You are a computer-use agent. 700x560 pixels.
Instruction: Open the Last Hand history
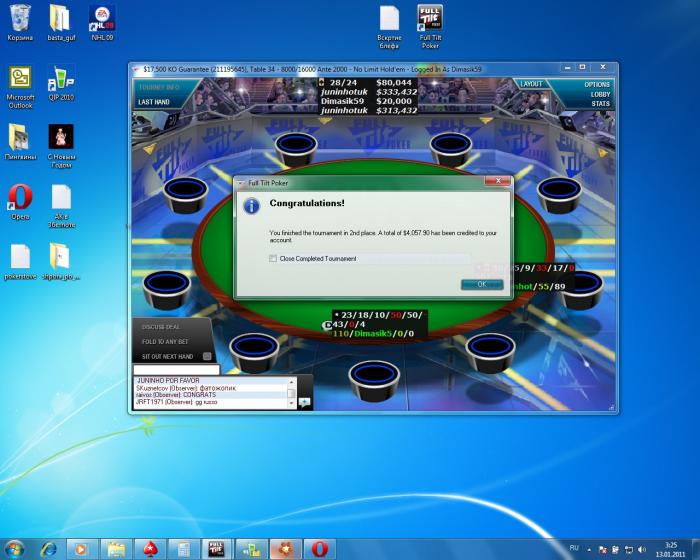pyautogui.click(x=153, y=102)
